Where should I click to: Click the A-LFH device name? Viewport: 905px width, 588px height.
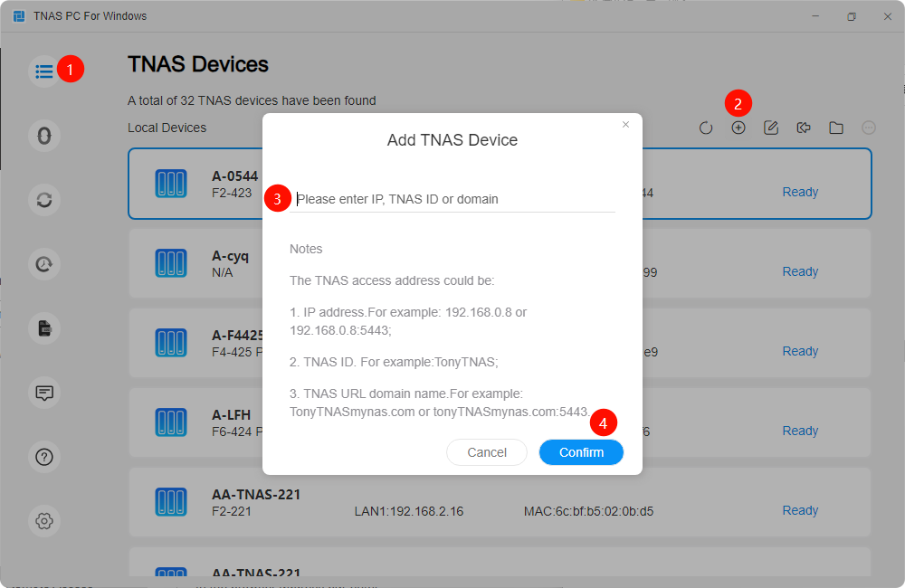[231, 415]
